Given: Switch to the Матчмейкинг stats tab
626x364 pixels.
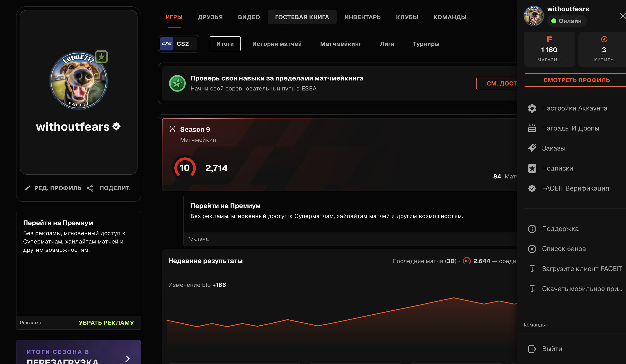Looking at the screenshot, I should 341,44.
